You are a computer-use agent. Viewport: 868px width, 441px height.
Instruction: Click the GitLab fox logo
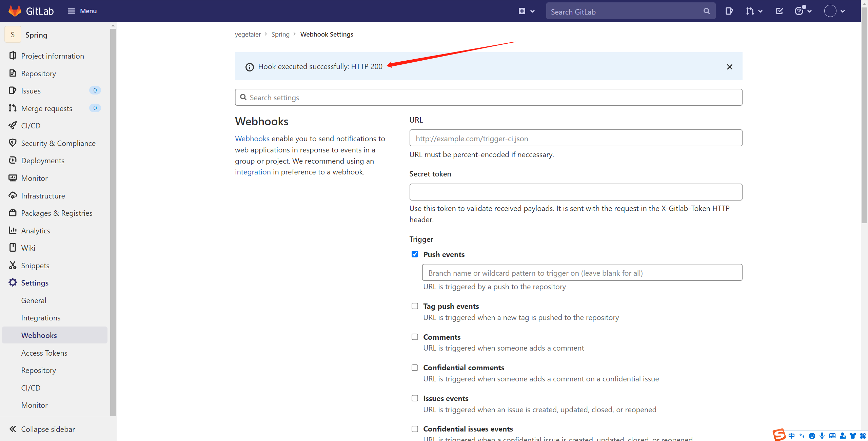click(x=15, y=11)
